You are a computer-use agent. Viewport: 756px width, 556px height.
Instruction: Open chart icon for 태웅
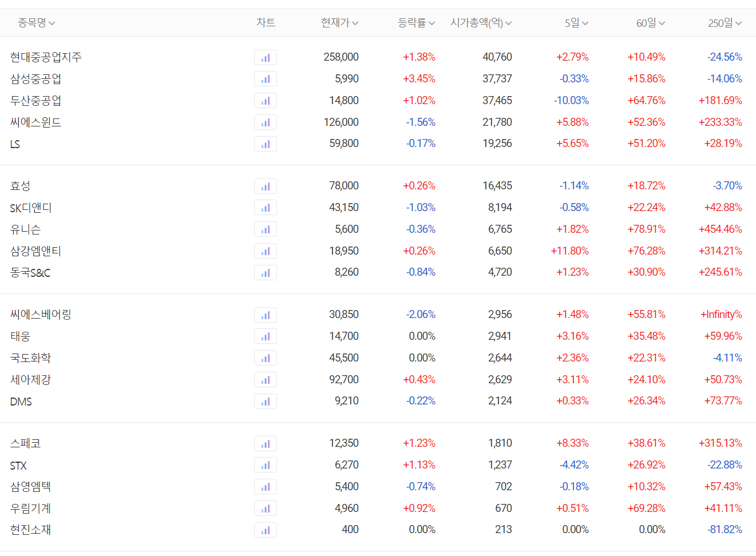pyautogui.click(x=266, y=336)
